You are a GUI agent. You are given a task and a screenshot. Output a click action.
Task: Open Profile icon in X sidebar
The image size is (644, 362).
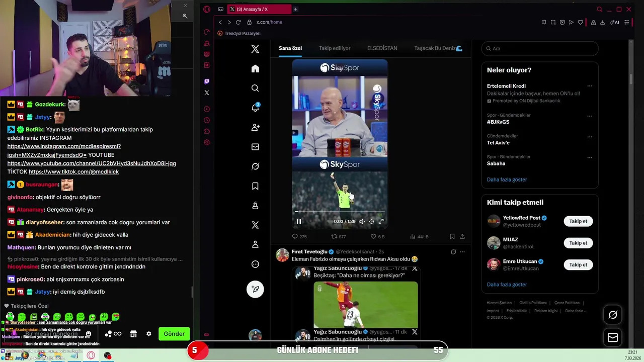click(x=255, y=244)
